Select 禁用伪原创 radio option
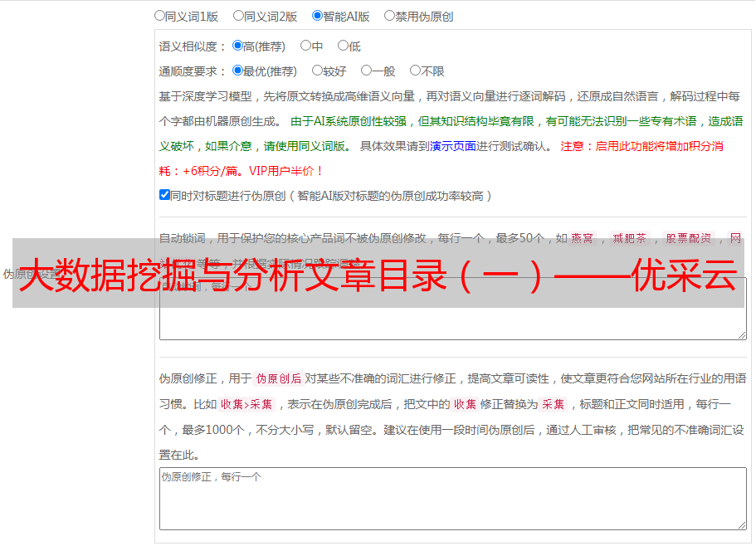This screenshot has height=546, width=756. pyautogui.click(x=389, y=16)
